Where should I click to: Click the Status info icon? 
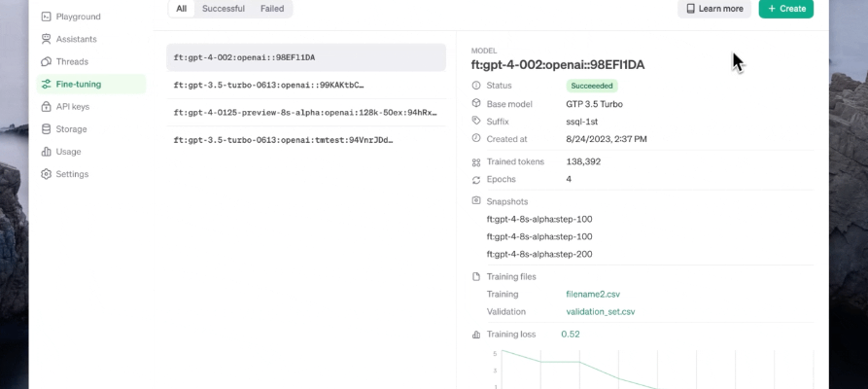(x=476, y=86)
